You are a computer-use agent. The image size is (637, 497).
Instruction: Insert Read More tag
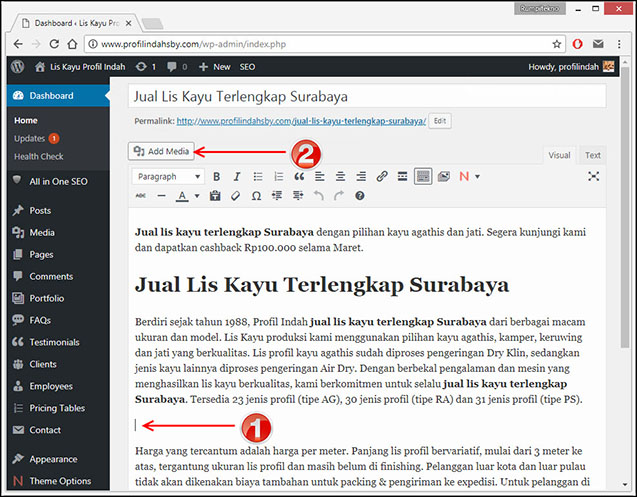tap(402, 176)
